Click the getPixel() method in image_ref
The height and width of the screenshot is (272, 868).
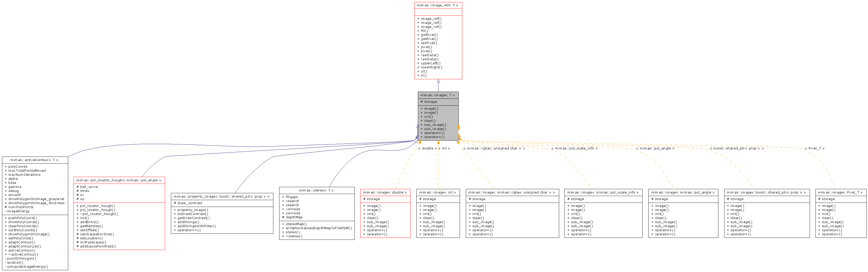pos(429,35)
